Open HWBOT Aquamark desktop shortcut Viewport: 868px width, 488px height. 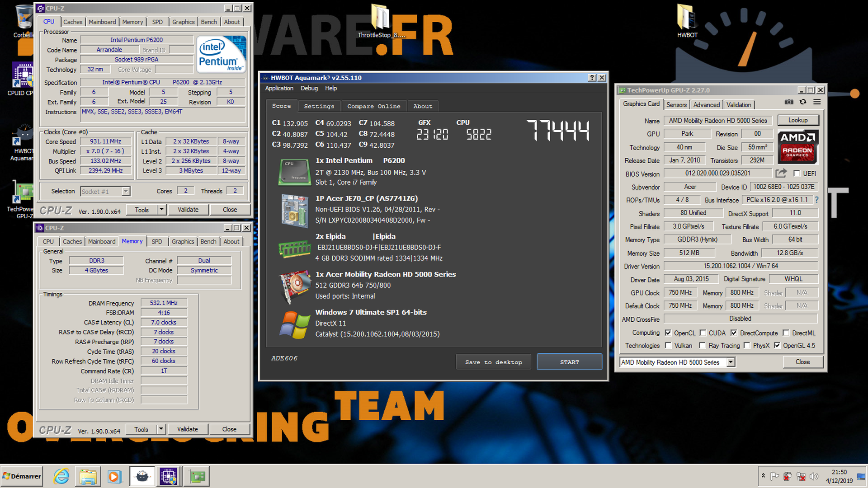click(23, 142)
